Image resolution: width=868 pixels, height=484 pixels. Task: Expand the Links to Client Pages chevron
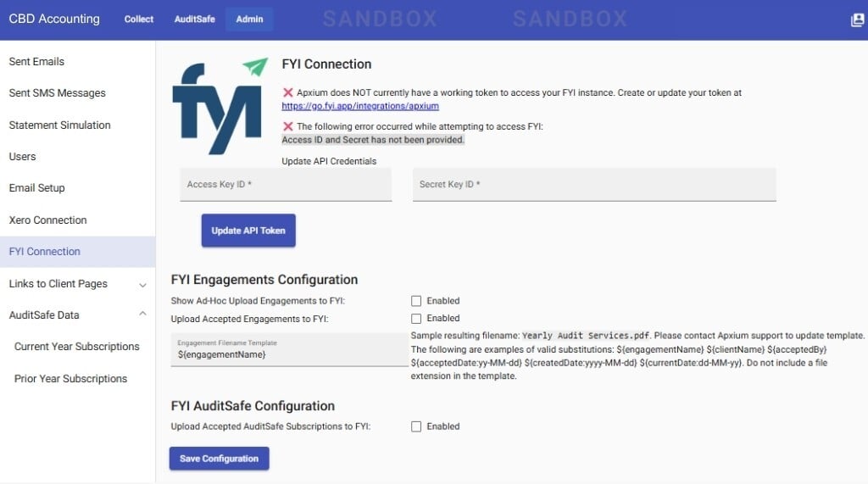point(142,284)
